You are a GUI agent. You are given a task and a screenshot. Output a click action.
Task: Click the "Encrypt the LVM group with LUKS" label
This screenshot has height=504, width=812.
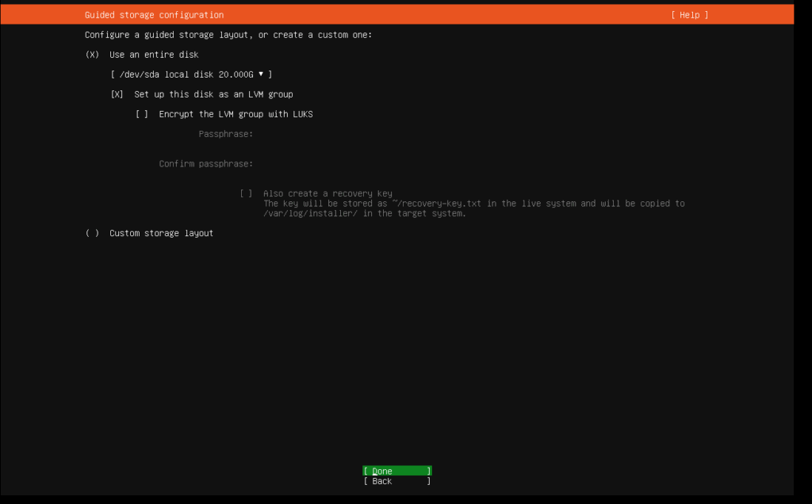236,114
